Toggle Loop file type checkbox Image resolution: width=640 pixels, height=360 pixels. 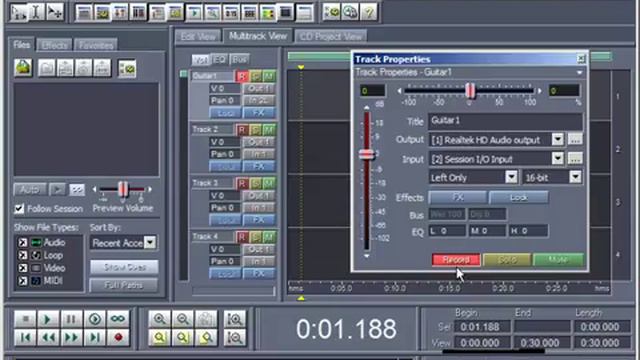pyautogui.click(x=23, y=256)
